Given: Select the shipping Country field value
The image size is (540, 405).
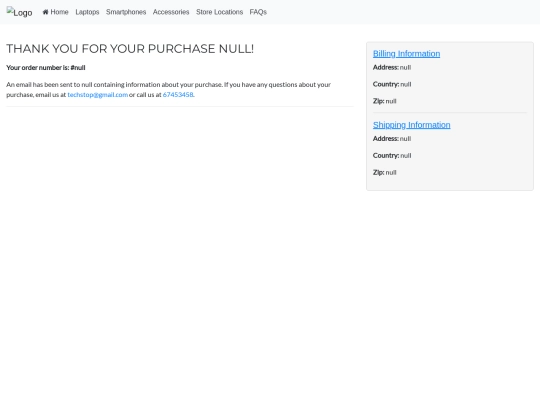Looking at the screenshot, I should [406, 156].
